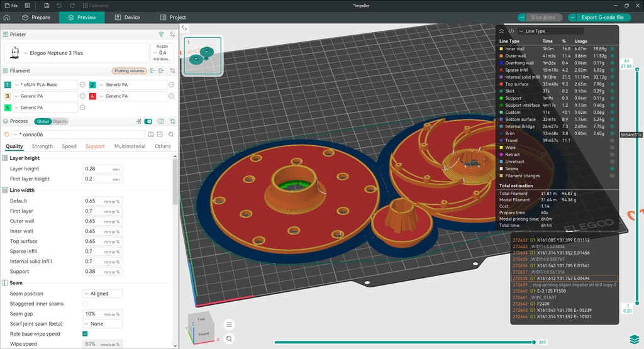Hide Seams visibility eye icon
Screen dimensions: 644x349
(613, 169)
